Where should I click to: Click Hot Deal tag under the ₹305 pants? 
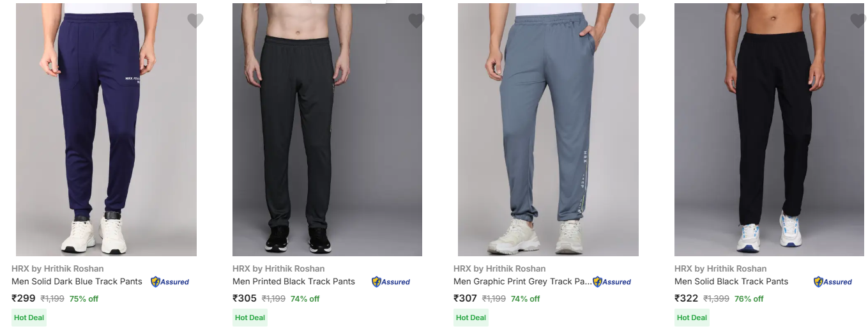point(250,318)
